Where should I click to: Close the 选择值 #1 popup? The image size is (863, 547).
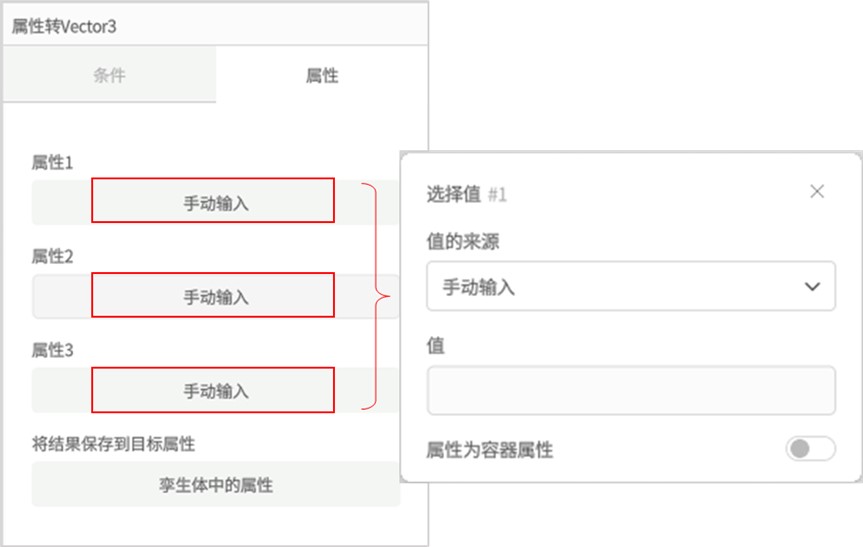[817, 192]
